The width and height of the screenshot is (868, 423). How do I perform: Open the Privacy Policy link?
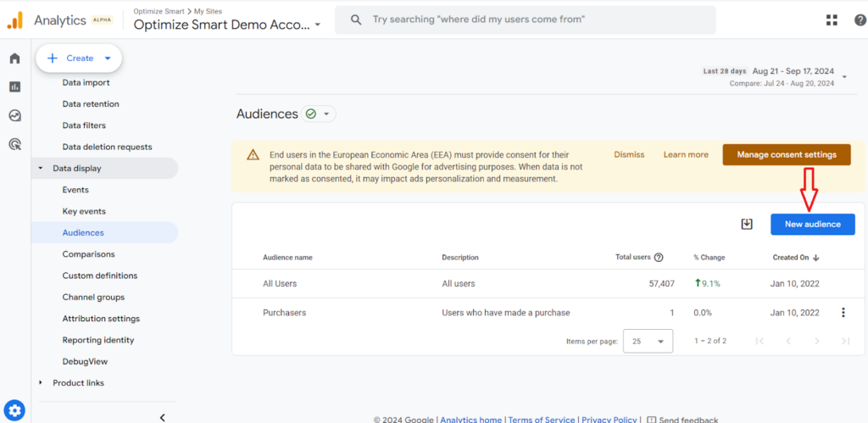(x=610, y=420)
